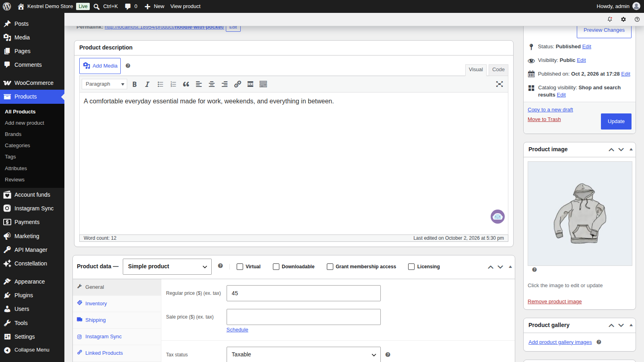The width and height of the screenshot is (644, 362).
Task: Open the Tax status Taxable dropdown
Action: 303,354
